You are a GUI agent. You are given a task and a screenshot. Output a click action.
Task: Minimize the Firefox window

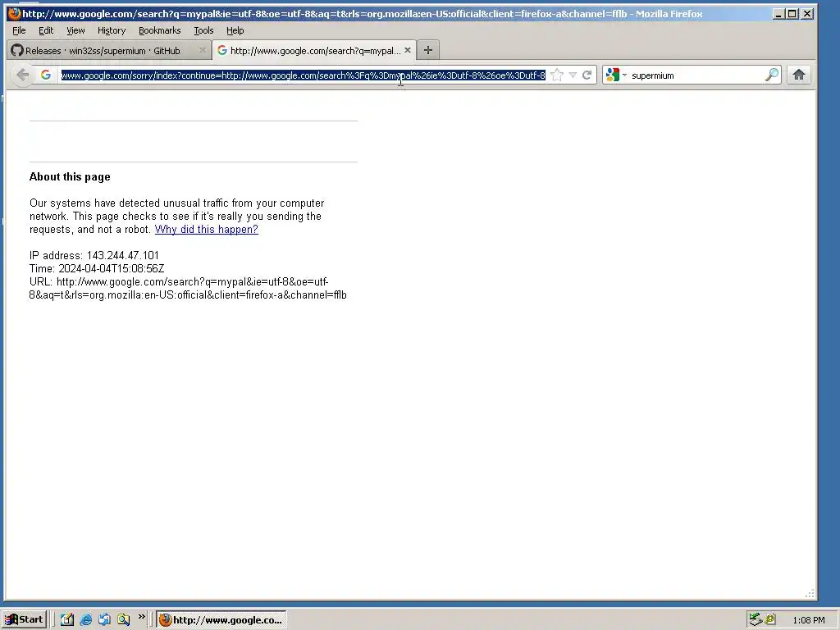[x=778, y=14]
